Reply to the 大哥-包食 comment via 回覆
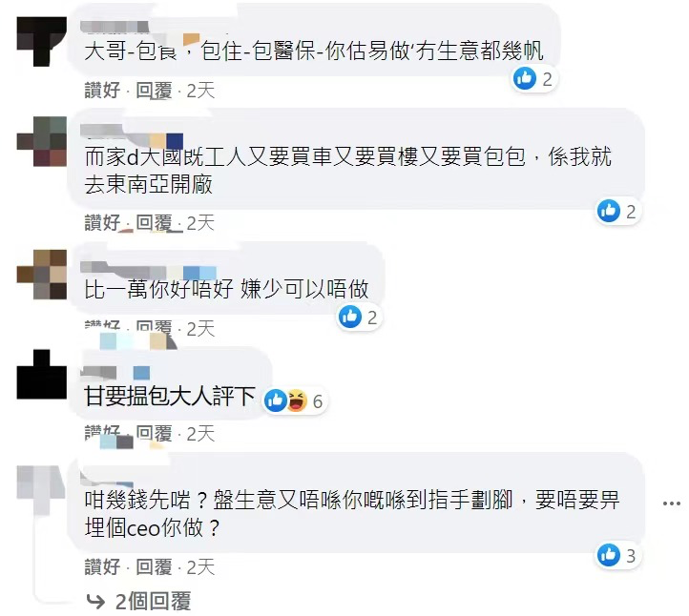This screenshot has width=689, height=616. click(154, 91)
